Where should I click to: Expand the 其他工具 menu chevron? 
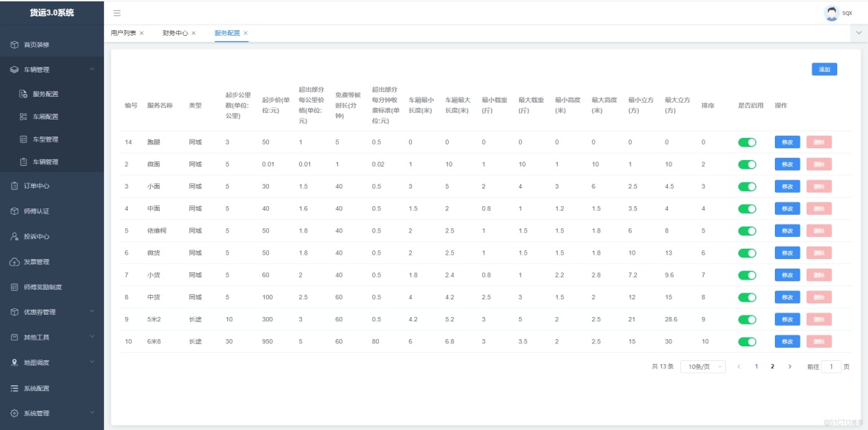(x=92, y=336)
